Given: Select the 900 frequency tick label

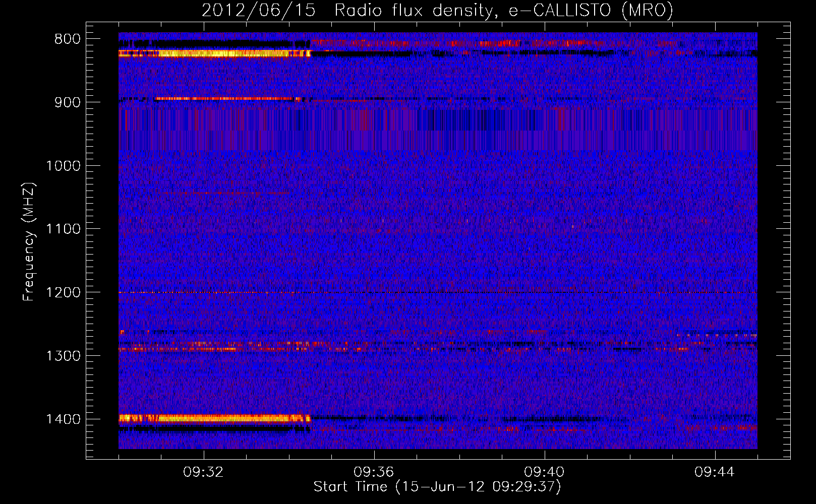Looking at the screenshot, I should pyautogui.click(x=68, y=103).
